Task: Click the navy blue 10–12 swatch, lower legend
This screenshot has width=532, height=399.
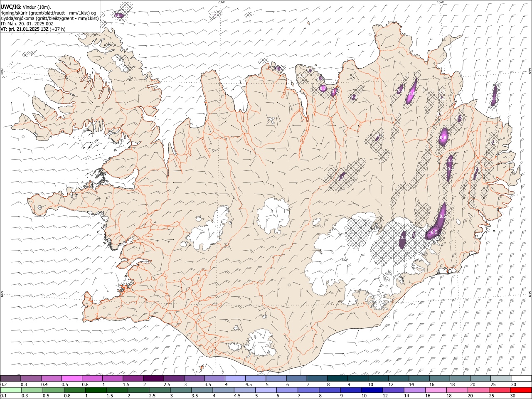Action: 372,390
